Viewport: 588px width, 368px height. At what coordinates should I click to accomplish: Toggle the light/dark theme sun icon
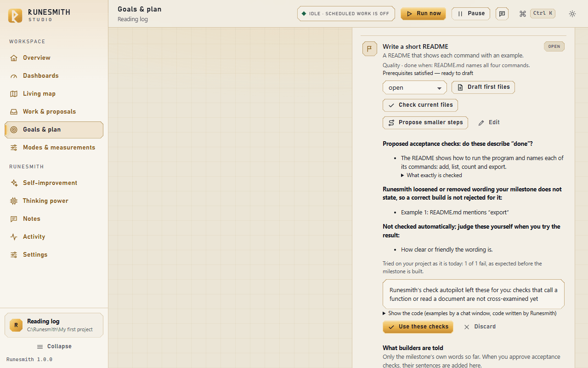pyautogui.click(x=572, y=14)
